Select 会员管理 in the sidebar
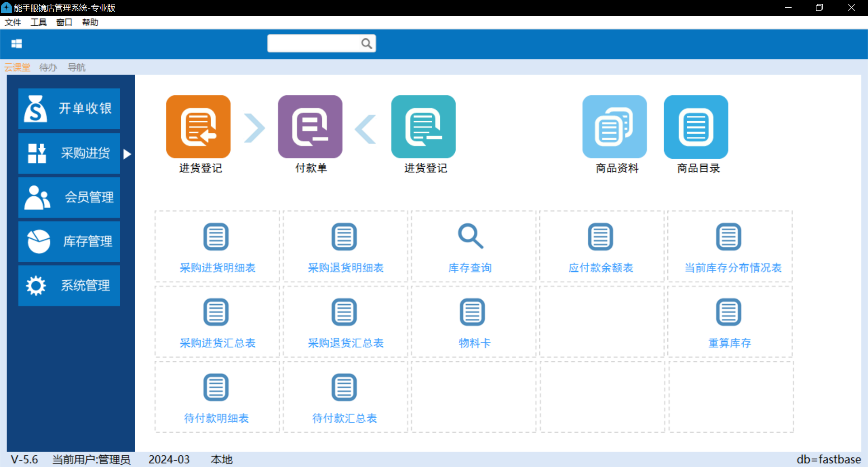The width and height of the screenshot is (868, 467). [x=69, y=197]
